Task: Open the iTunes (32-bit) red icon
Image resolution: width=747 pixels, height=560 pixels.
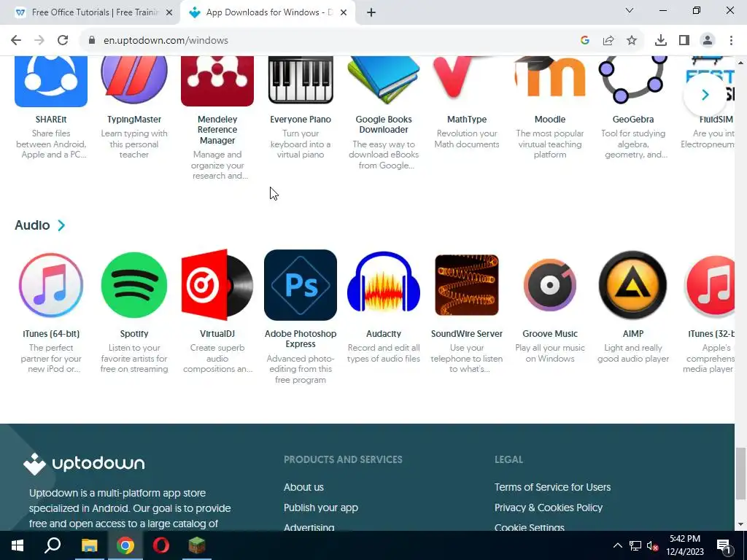Action: click(x=710, y=285)
